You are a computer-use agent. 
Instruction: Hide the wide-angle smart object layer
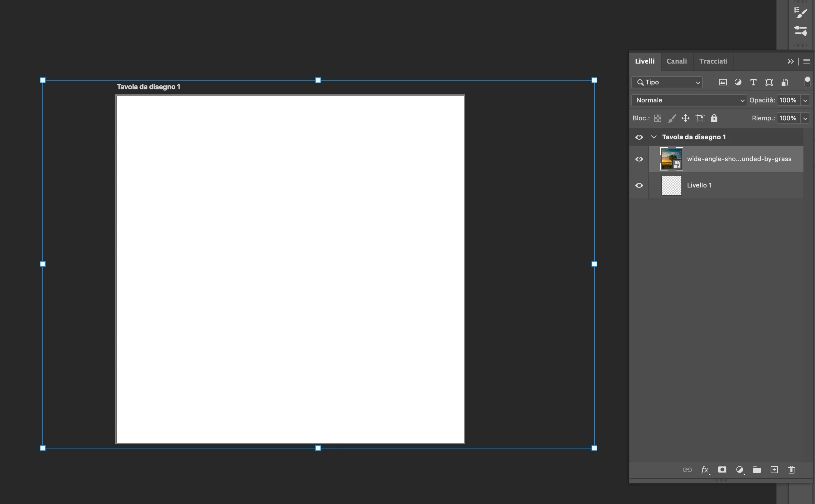(x=639, y=159)
